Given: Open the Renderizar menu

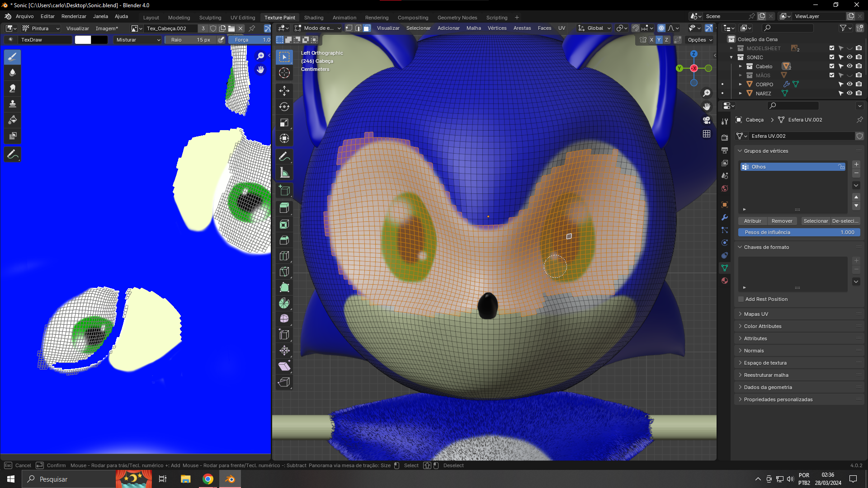Looking at the screenshot, I should (x=74, y=16).
